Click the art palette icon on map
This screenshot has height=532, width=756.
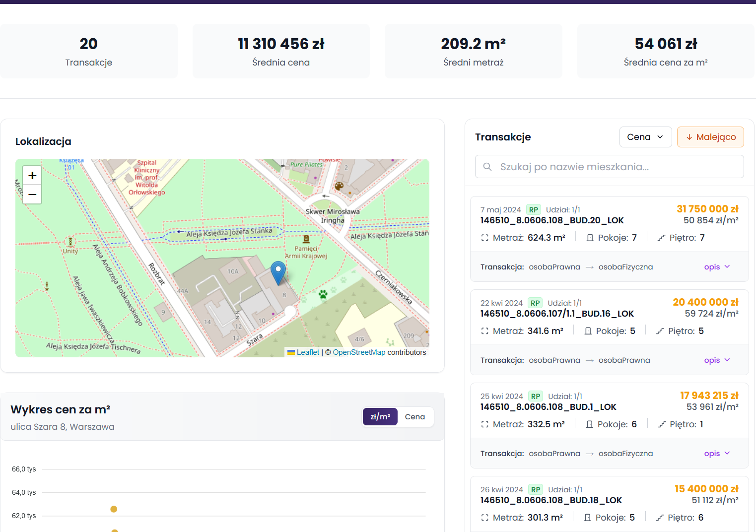tap(339, 186)
